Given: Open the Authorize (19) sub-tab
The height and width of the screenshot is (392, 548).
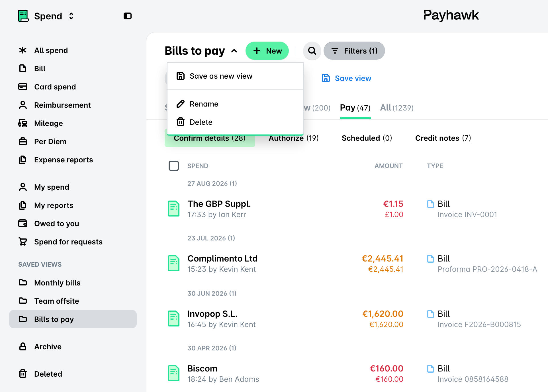Looking at the screenshot, I should 294,138.
